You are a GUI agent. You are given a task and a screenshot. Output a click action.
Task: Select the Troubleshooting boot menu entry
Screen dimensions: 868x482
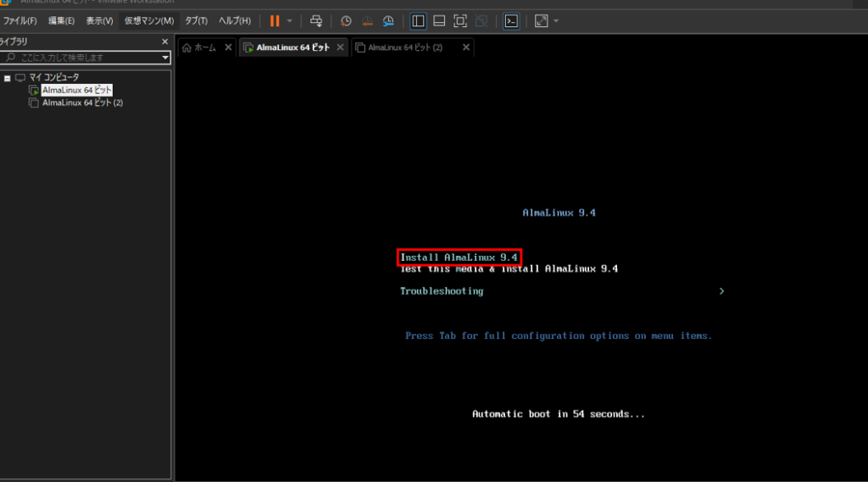(x=442, y=291)
